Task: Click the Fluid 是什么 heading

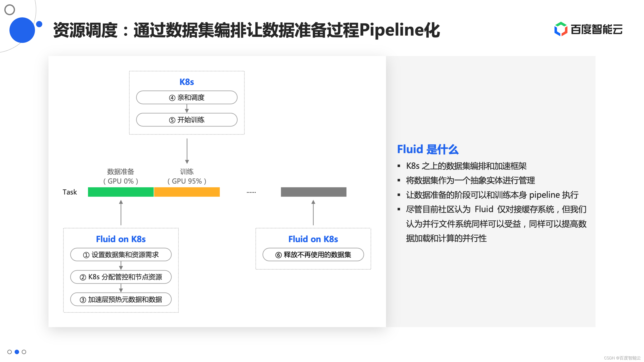Action: [428, 149]
